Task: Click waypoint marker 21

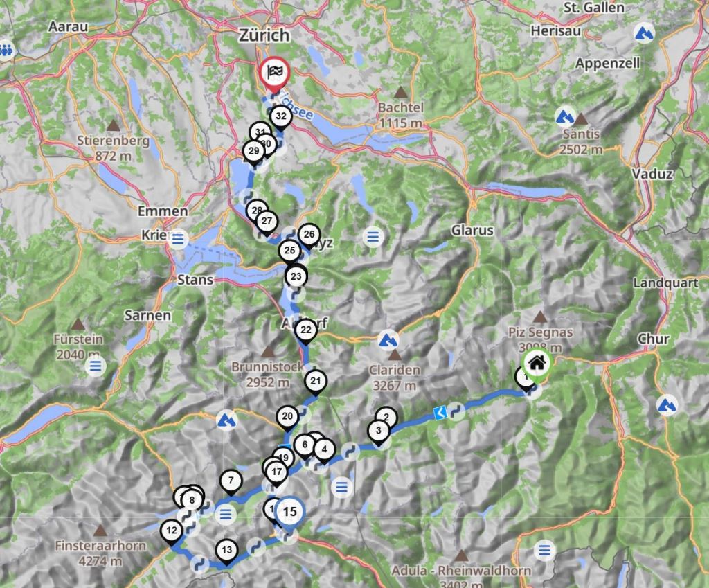Action: [316, 380]
